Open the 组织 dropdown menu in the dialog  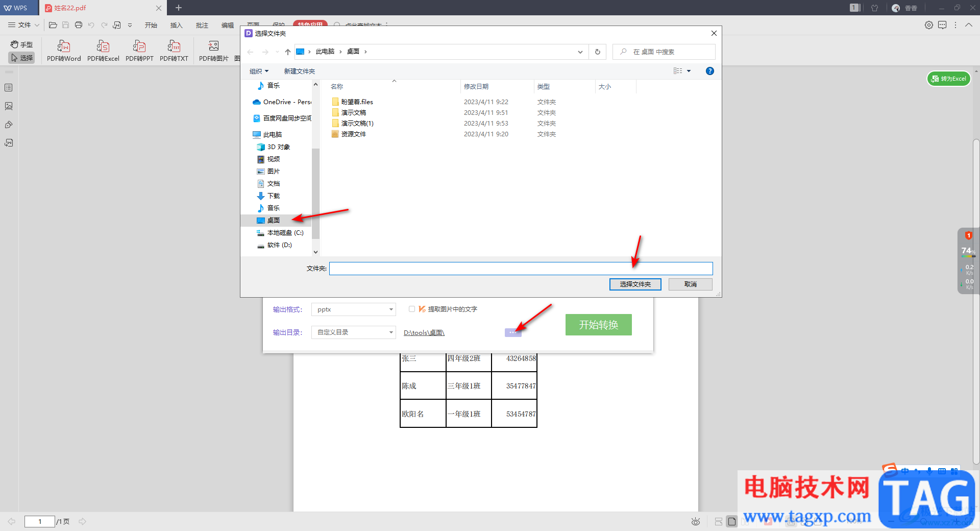(x=259, y=71)
